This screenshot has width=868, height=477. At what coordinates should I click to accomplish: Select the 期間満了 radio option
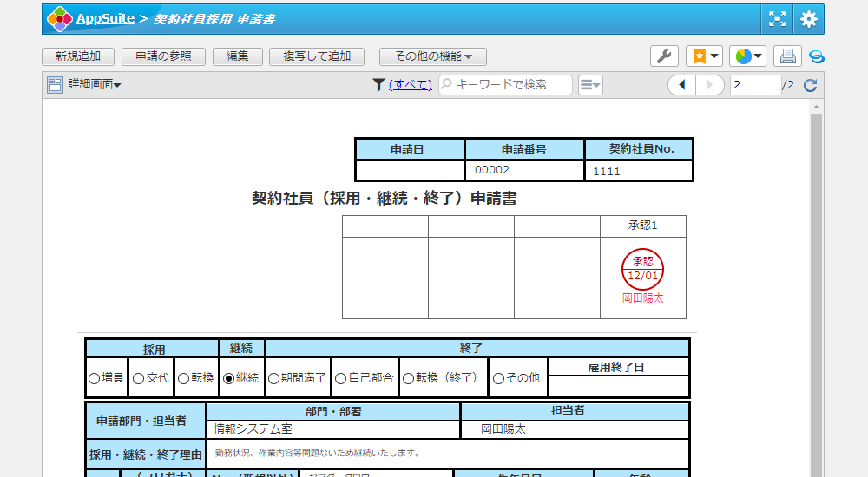pyautogui.click(x=274, y=379)
